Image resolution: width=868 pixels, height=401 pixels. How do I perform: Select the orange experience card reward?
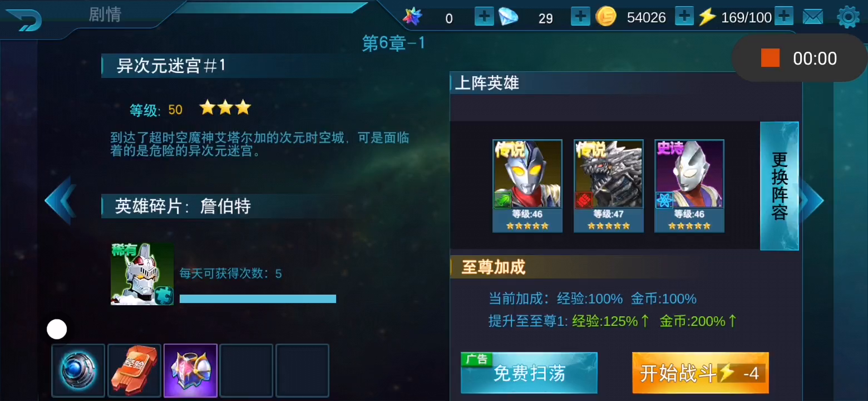[134, 370]
